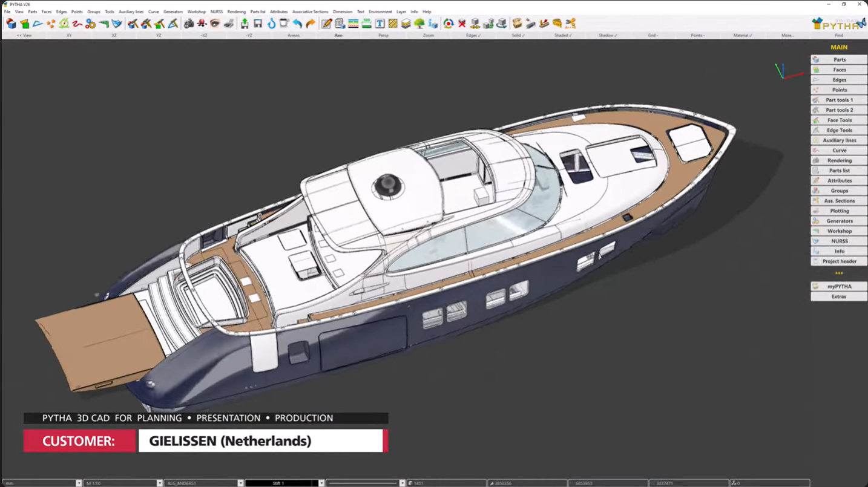Click the Rendering button in MAIN panel

click(839, 160)
